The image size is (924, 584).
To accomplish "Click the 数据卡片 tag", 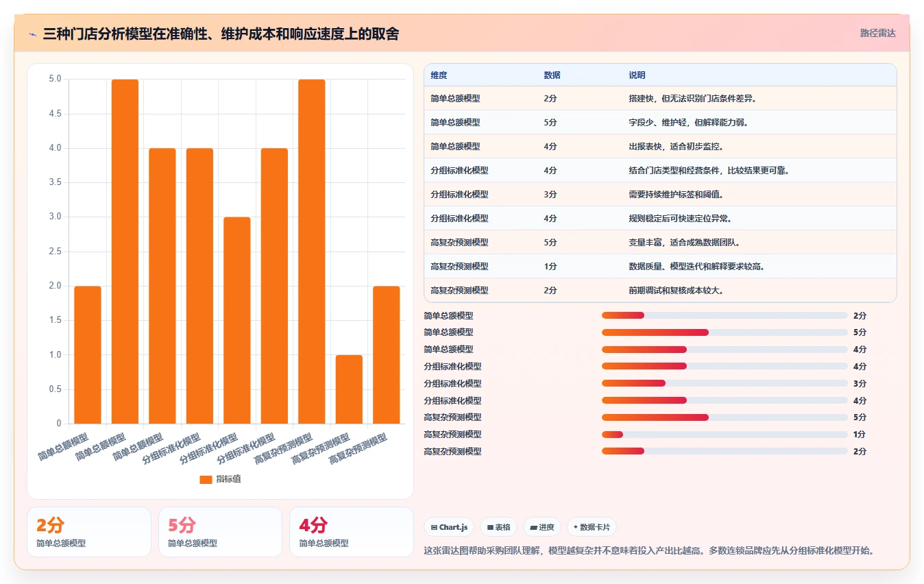I will [592, 527].
